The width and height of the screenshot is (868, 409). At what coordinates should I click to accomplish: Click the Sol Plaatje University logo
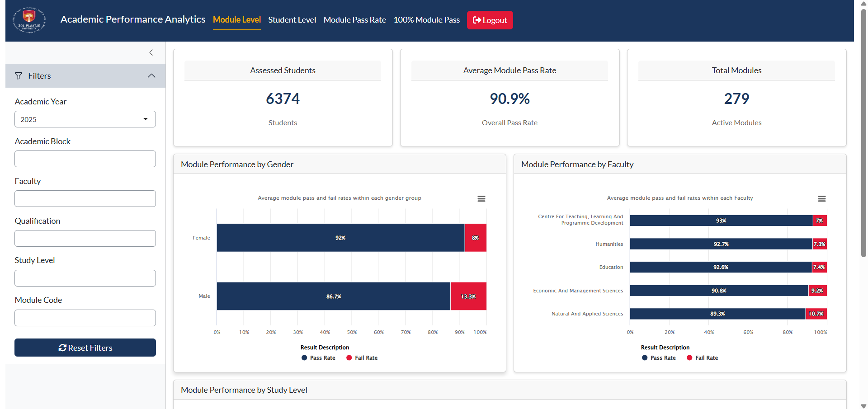[28, 20]
